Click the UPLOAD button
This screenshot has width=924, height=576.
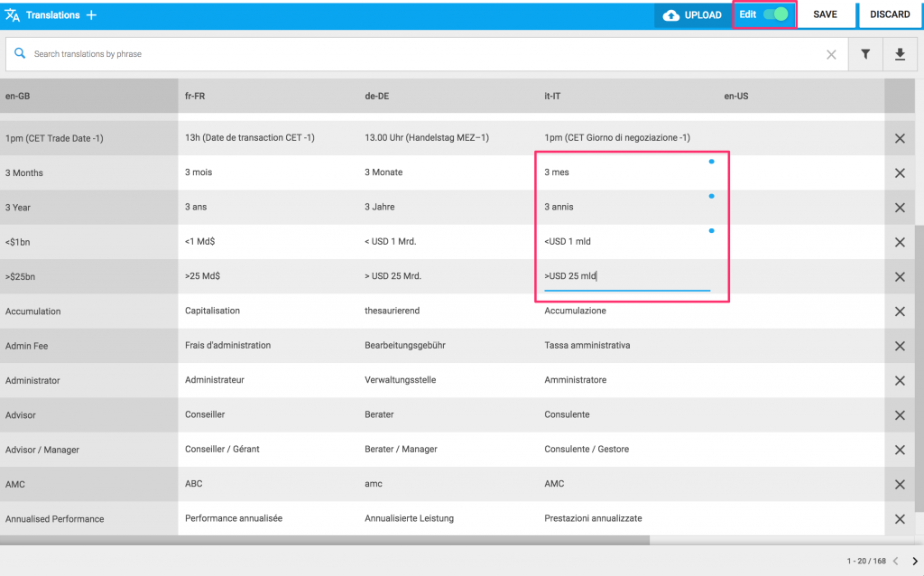click(x=692, y=15)
